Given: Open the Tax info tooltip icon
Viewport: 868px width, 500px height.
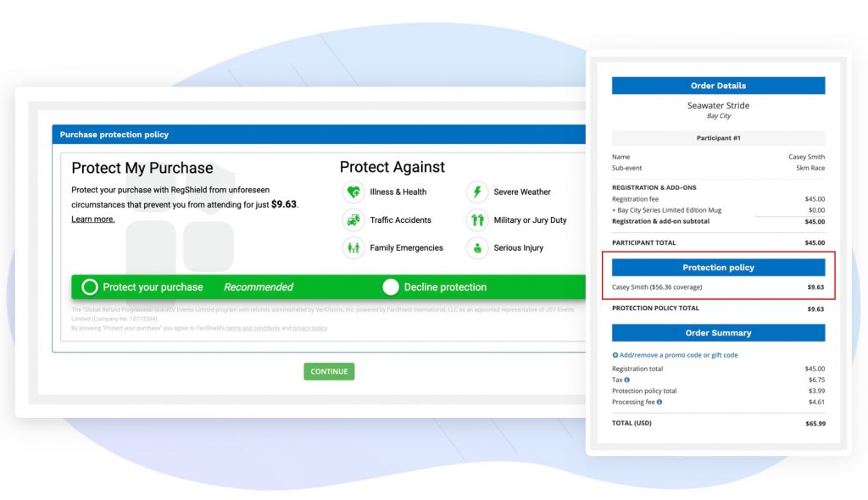Looking at the screenshot, I should (627, 380).
